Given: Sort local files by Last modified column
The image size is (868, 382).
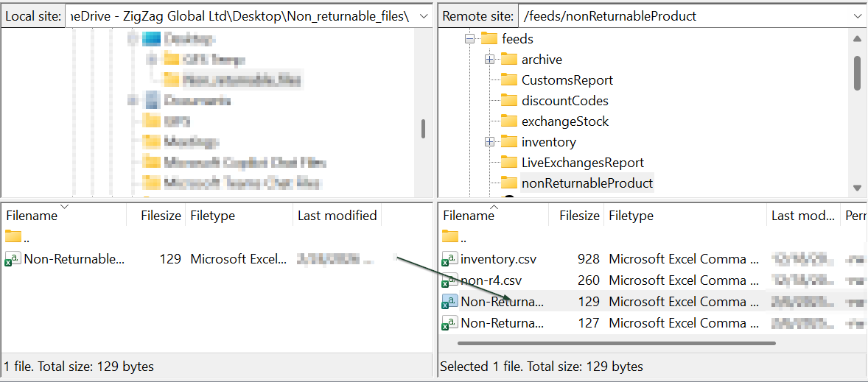Looking at the screenshot, I should pyautogui.click(x=337, y=216).
